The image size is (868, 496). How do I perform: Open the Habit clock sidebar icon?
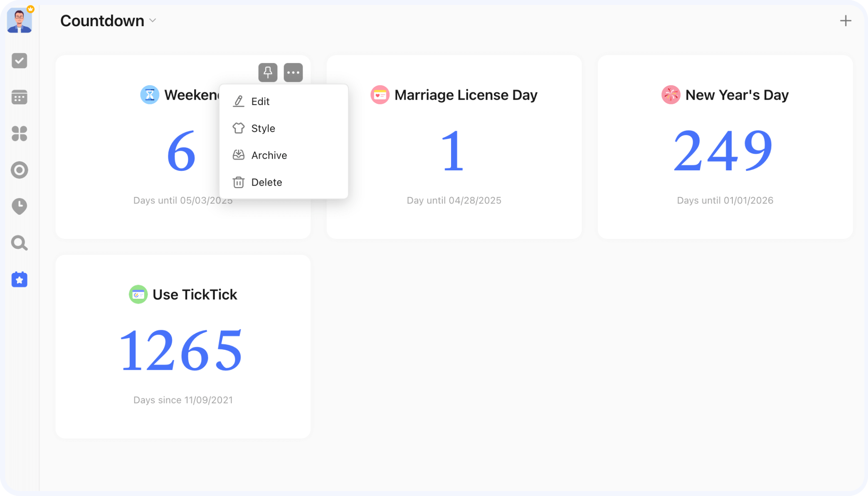tap(19, 206)
